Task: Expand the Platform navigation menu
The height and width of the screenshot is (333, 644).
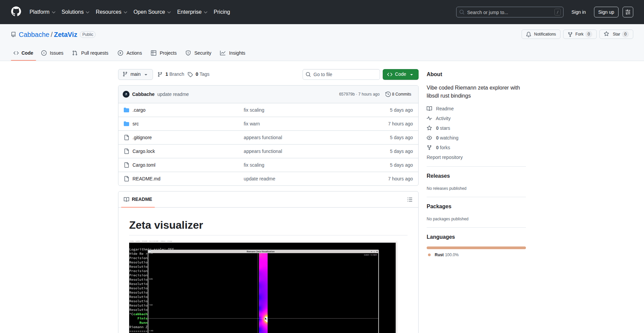Action: [x=42, y=12]
